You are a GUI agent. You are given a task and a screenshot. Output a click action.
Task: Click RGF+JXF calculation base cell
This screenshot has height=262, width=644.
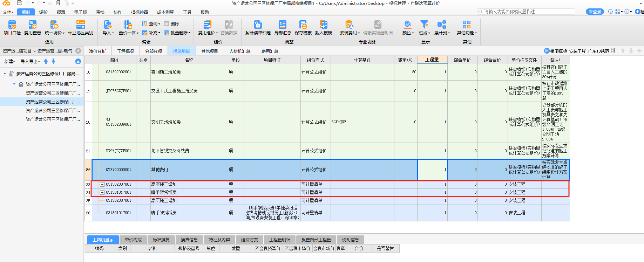click(x=362, y=122)
